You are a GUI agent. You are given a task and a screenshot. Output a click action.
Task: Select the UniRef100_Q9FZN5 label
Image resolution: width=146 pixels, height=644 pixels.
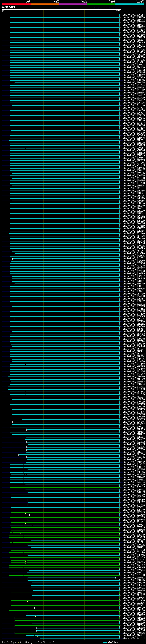pos(134,555)
